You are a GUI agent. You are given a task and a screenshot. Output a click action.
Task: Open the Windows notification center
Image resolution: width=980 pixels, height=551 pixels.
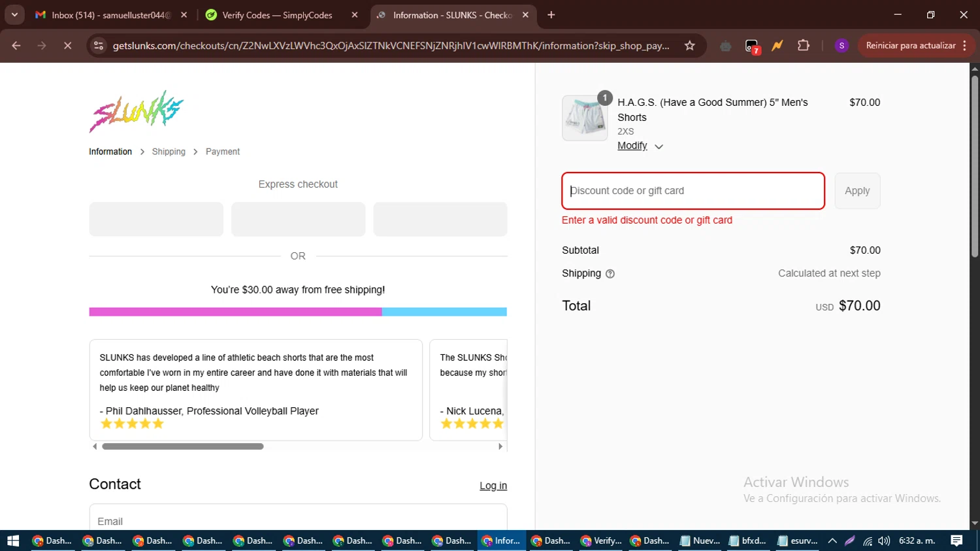956,541
